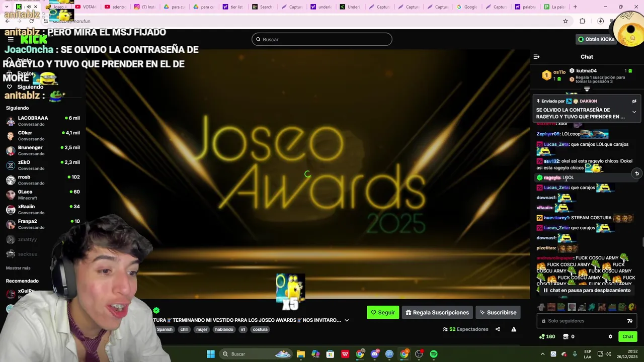This screenshot has height=362, width=644.
Task: Open qBittorrent taskbar icon
Action: [389, 354]
